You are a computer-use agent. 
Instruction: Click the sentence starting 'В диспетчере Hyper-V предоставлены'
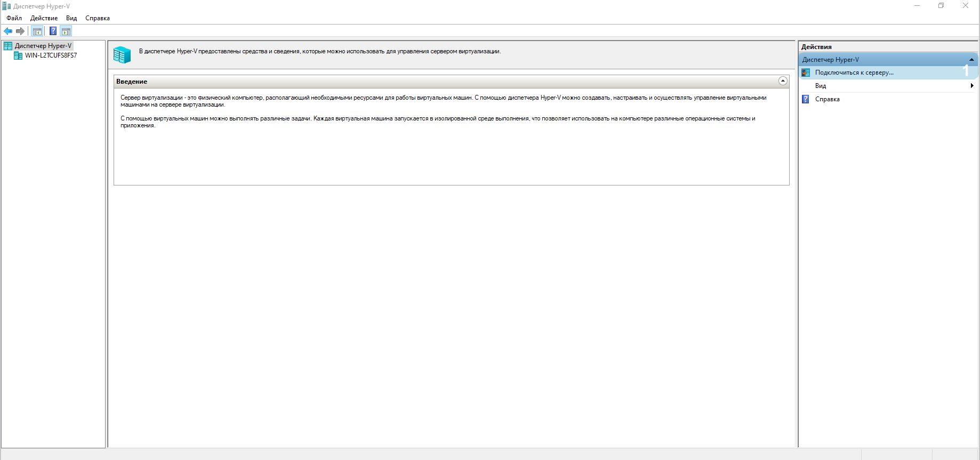(320, 51)
